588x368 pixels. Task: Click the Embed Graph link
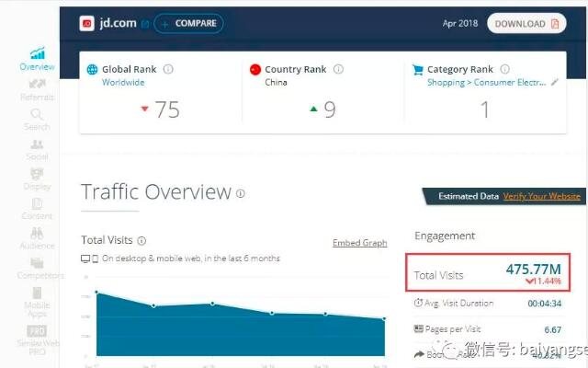click(359, 243)
